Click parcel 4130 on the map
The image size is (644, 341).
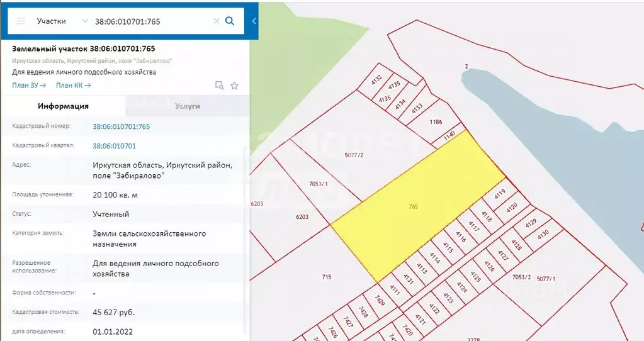pyautogui.click(x=543, y=235)
